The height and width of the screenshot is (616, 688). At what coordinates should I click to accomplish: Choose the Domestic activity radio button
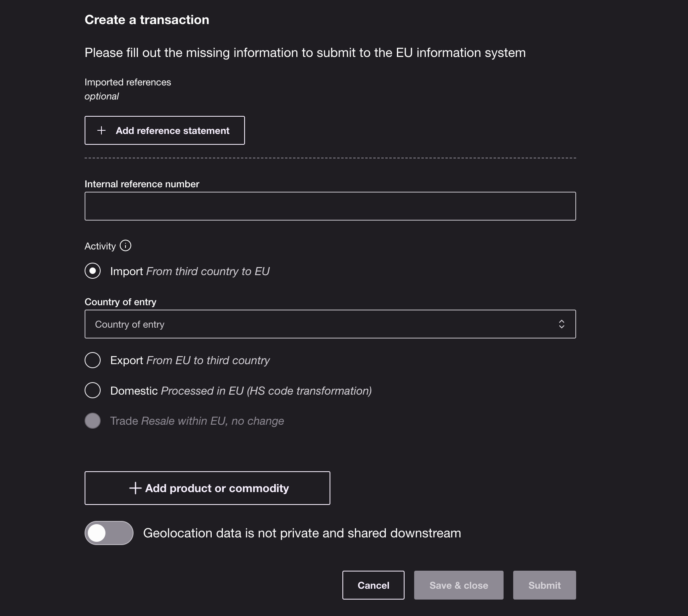tap(93, 390)
